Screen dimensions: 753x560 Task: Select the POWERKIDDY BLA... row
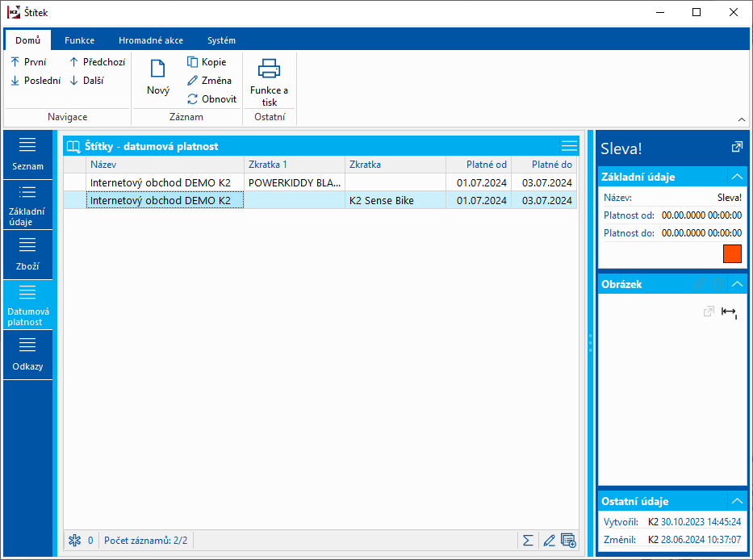pyautogui.click(x=295, y=183)
